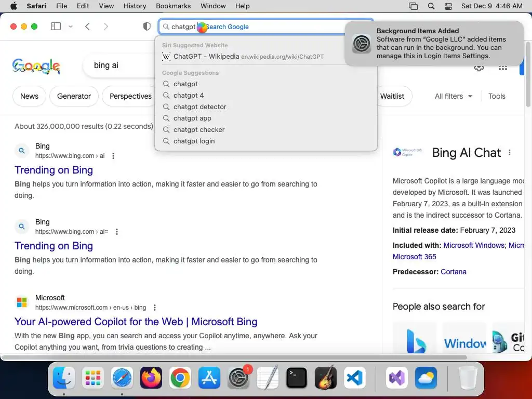Click the Background Items Added notification
Viewport: 532px width, 399px height.
point(434,44)
